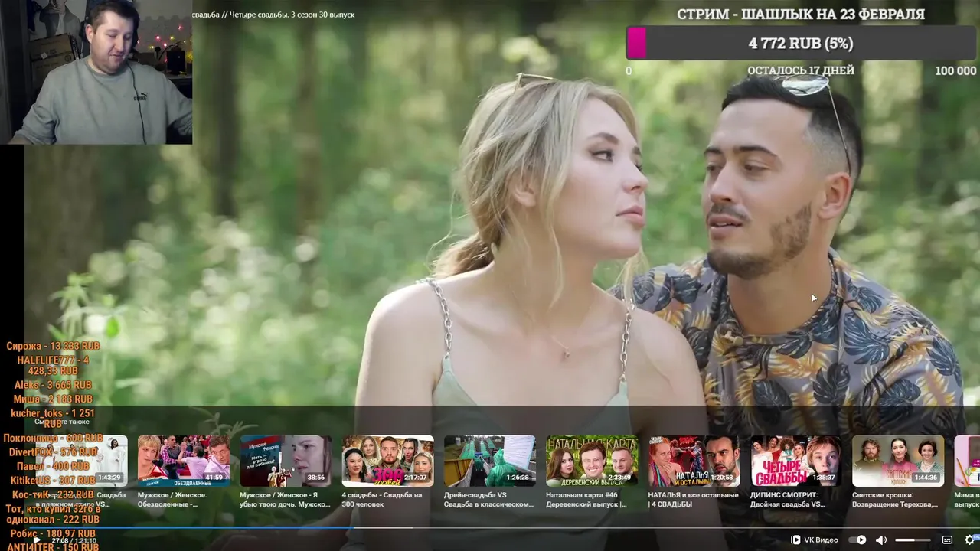Open the 1:43:29 duration video thumbnail
Image resolution: width=980 pixels, height=551 pixels.
coord(81,461)
